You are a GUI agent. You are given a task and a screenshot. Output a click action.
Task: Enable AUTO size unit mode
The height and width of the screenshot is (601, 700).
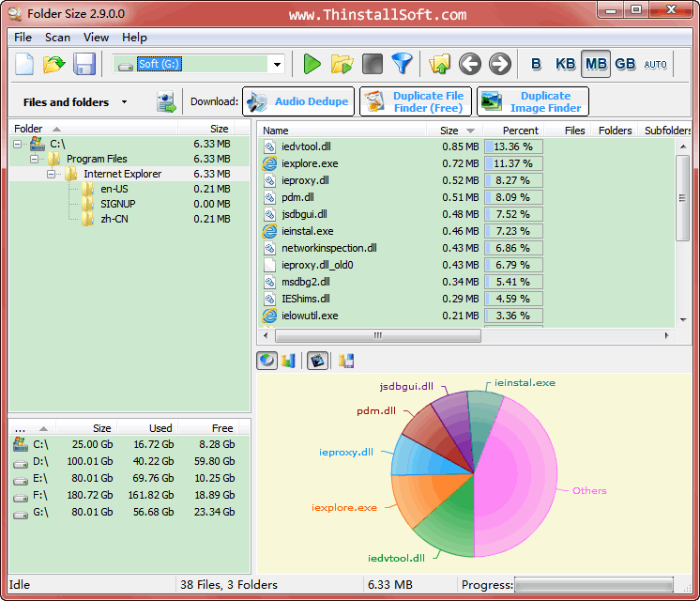point(655,65)
